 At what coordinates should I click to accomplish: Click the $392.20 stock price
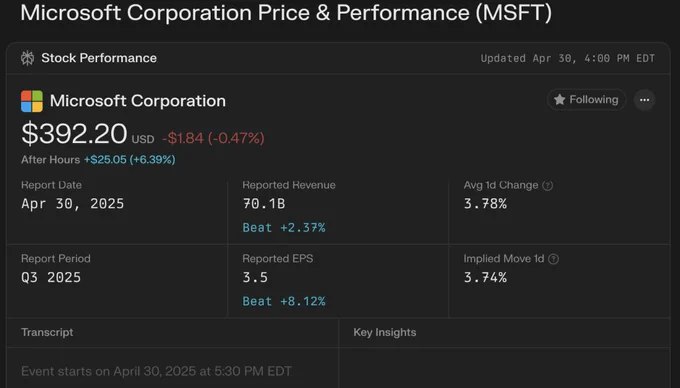pos(74,134)
